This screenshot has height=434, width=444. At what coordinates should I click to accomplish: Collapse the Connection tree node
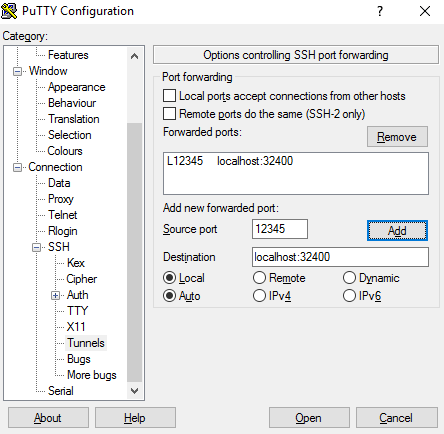17,167
